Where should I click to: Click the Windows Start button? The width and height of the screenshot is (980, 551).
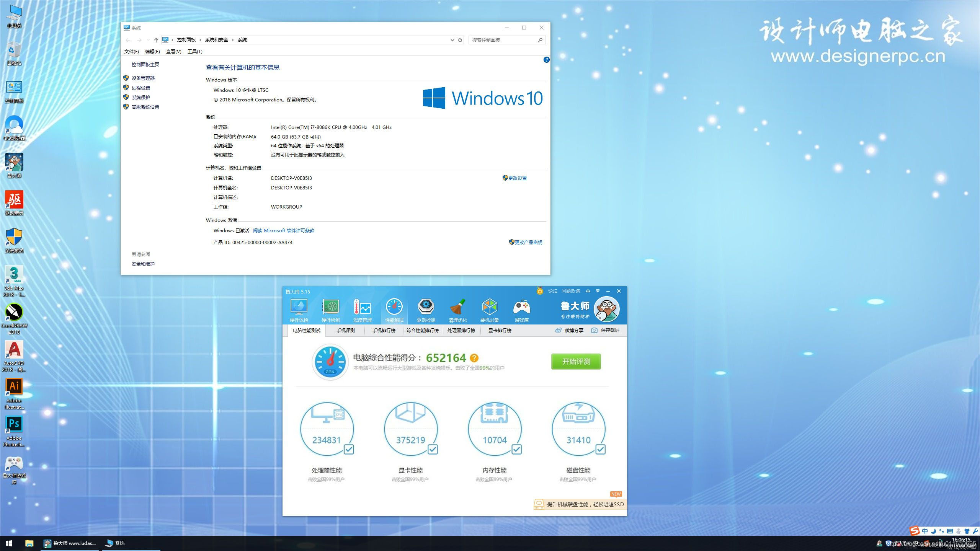pyautogui.click(x=9, y=543)
